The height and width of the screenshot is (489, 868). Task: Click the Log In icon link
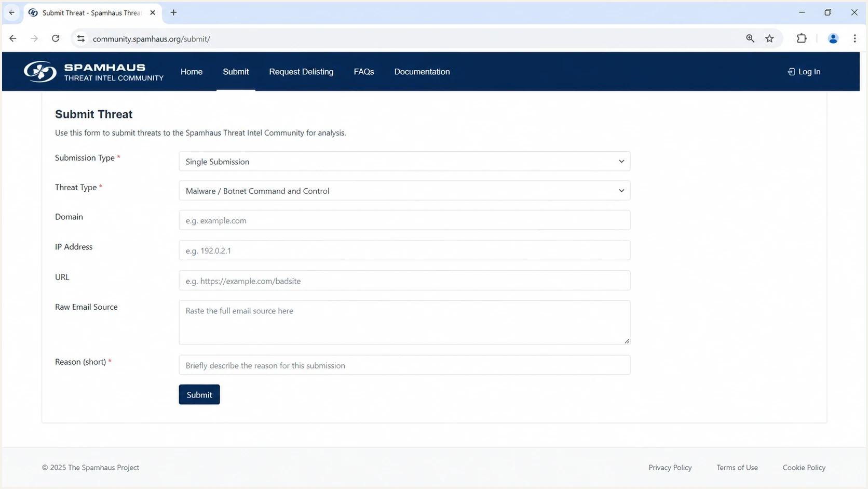tap(804, 72)
